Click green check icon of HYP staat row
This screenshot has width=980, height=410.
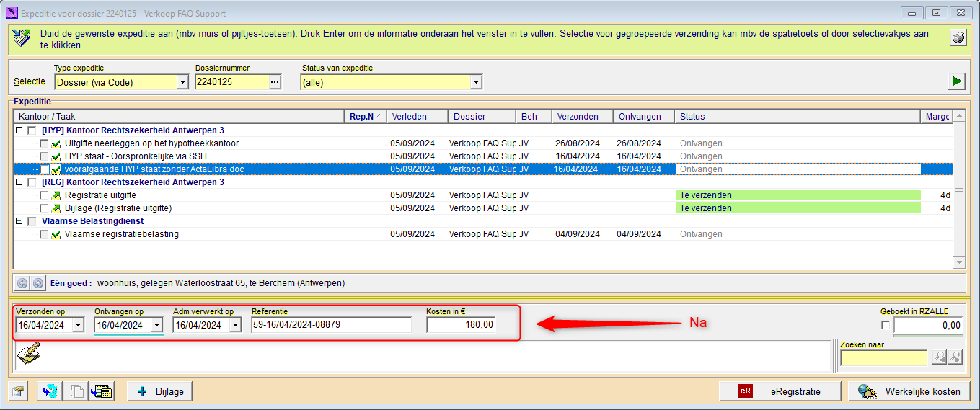point(56,156)
